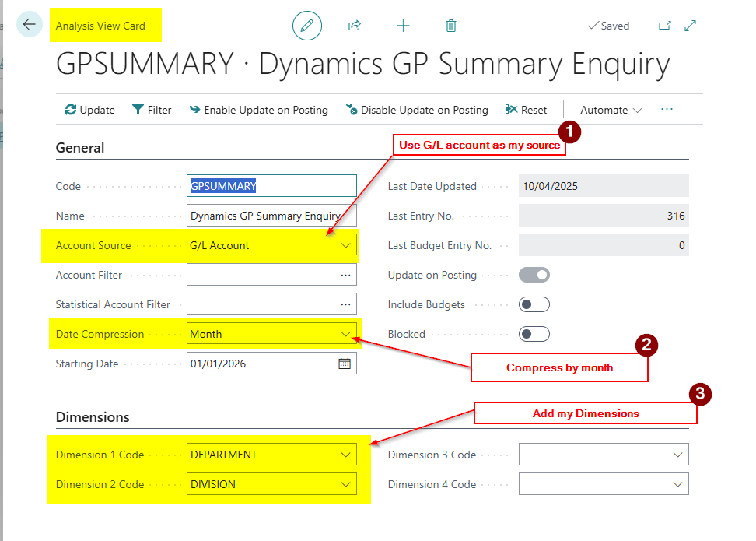Click the expand to full-screen icon
Image resolution: width=756 pixels, height=541 pixels.
pos(690,26)
